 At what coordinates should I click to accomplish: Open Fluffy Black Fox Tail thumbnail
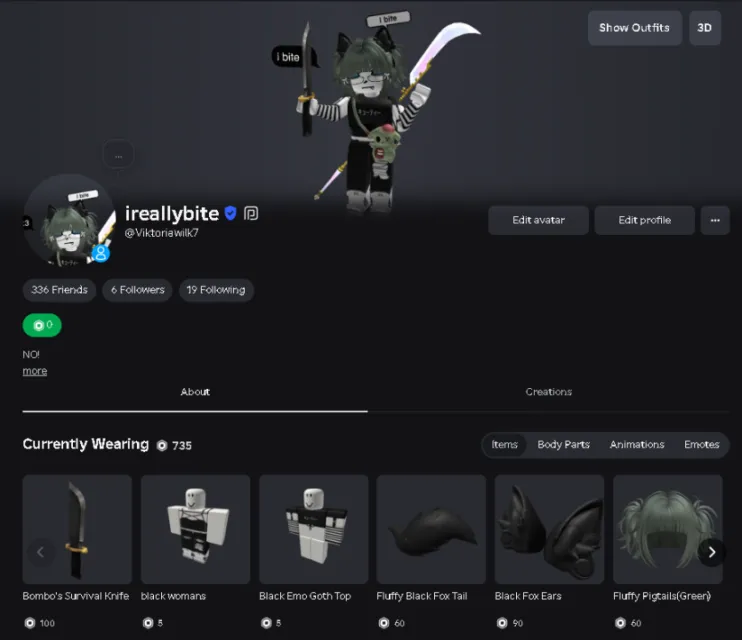coord(431,529)
